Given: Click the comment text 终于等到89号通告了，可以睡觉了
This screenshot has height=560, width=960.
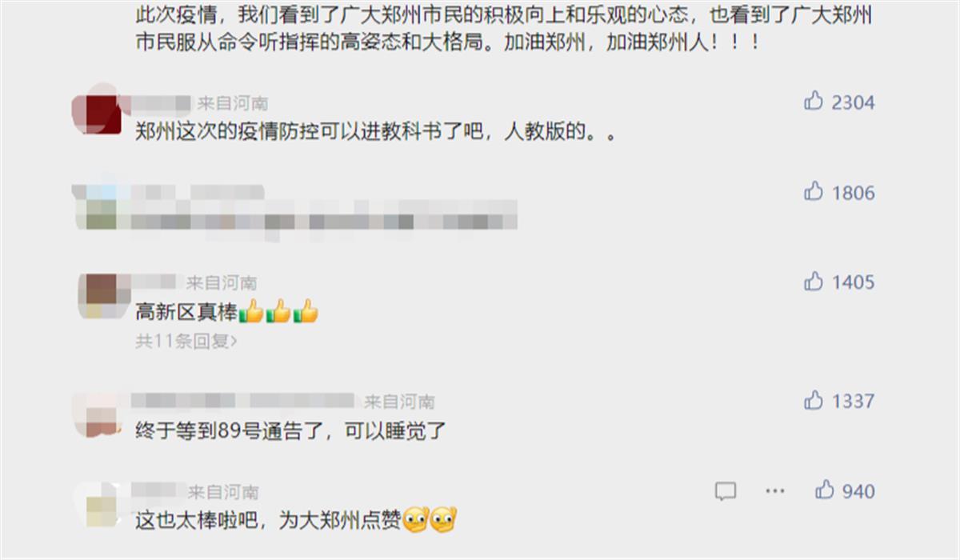Looking at the screenshot, I should [290, 430].
